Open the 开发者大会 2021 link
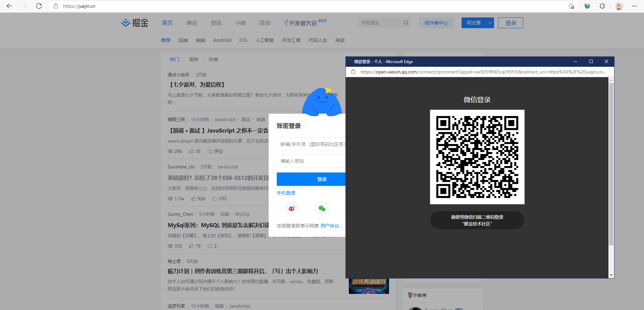 [x=305, y=22]
